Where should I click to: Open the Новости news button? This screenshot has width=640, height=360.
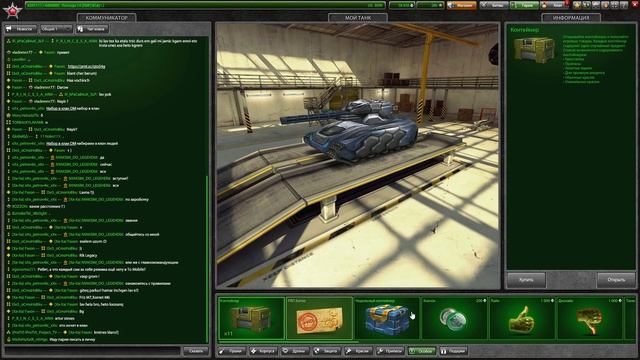[20, 29]
